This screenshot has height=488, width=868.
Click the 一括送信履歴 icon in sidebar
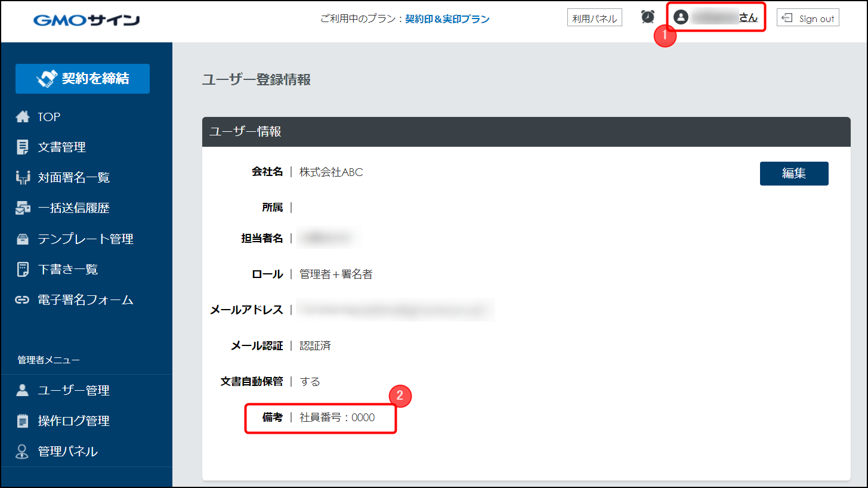click(x=23, y=208)
